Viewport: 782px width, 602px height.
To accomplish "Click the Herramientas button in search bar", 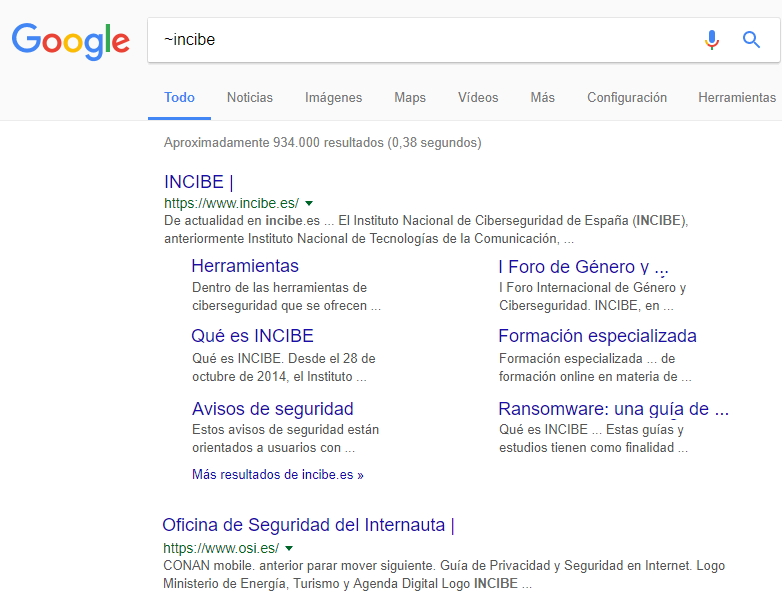I will [737, 97].
